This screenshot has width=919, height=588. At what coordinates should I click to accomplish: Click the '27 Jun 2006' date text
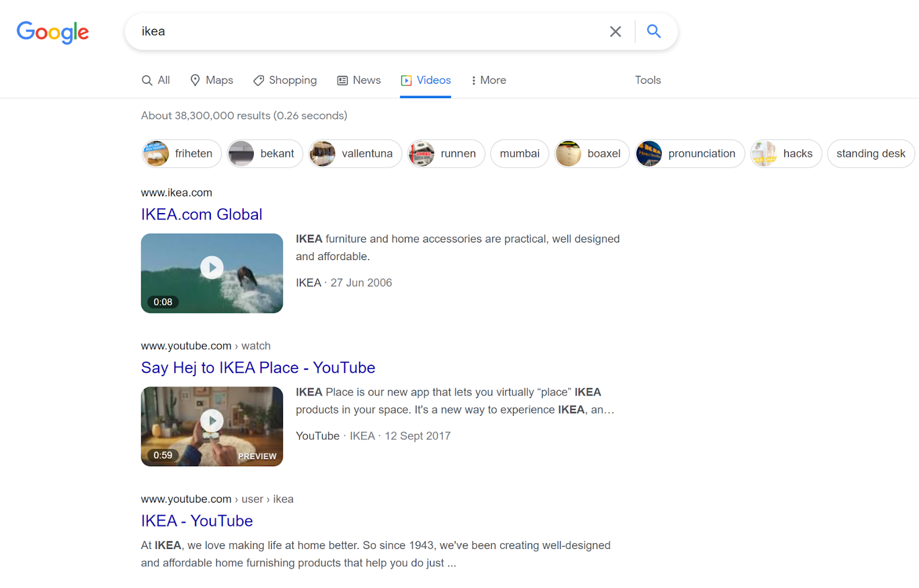pyautogui.click(x=361, y=283)
